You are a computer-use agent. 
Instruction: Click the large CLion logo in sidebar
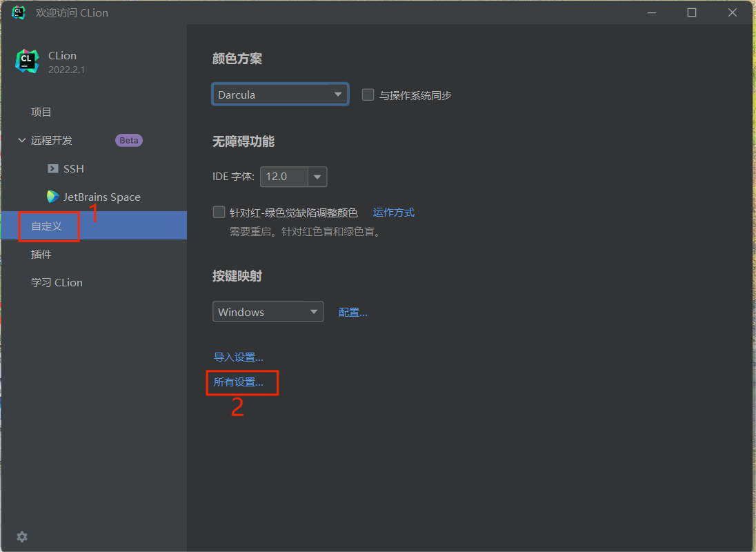click(x=28, y=61)
